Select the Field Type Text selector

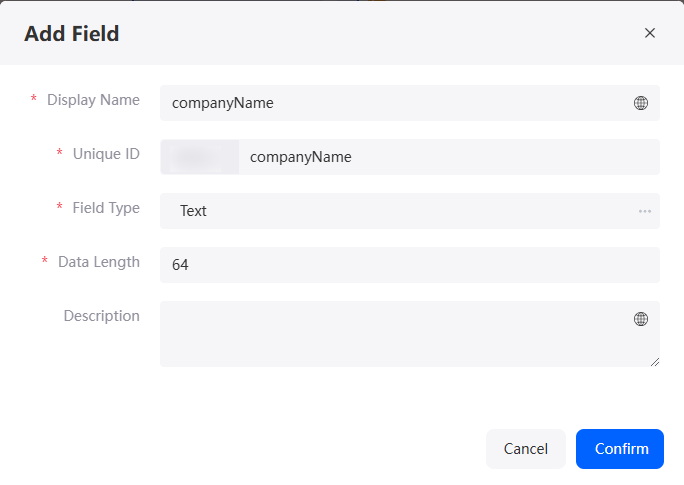410,211
